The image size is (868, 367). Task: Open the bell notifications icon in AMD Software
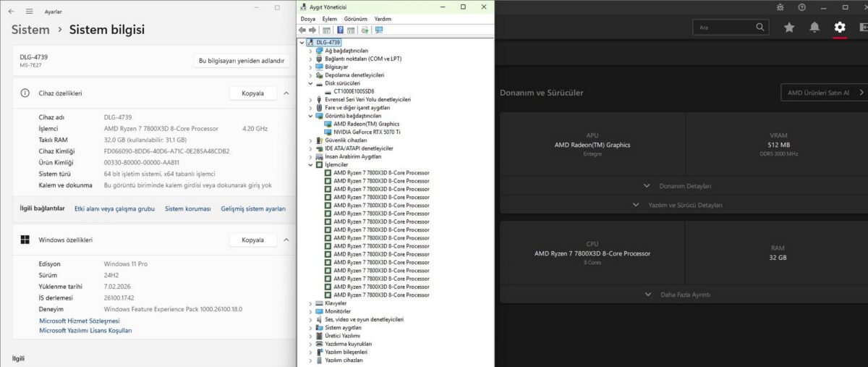tap(814, 27)
